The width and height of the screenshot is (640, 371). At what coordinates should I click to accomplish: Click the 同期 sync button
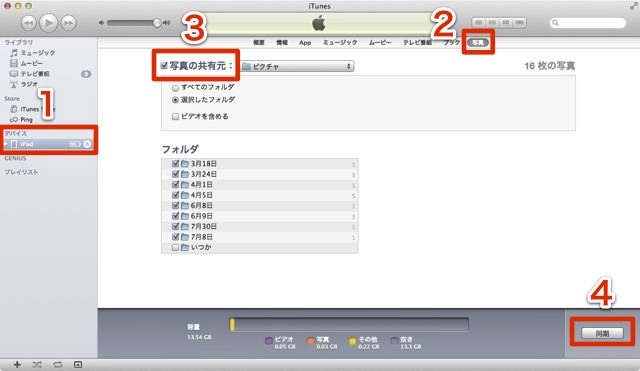(602, 333)
